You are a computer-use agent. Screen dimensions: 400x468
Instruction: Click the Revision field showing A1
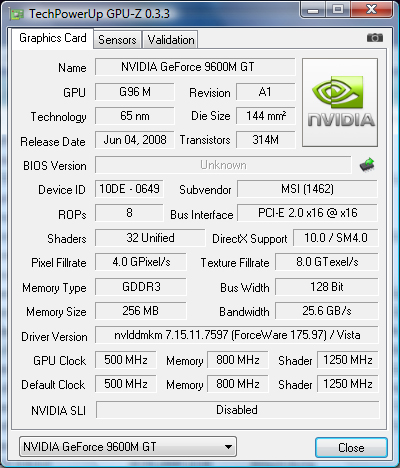[x=266, y=92]
